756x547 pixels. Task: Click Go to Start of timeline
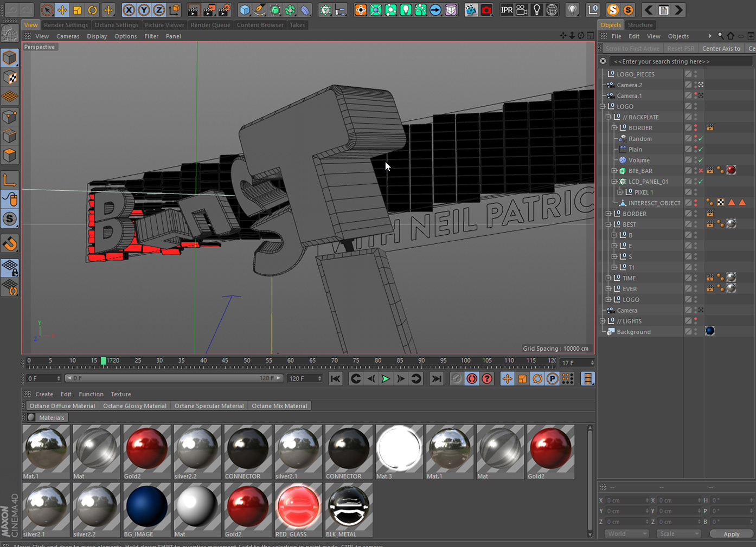336,379
